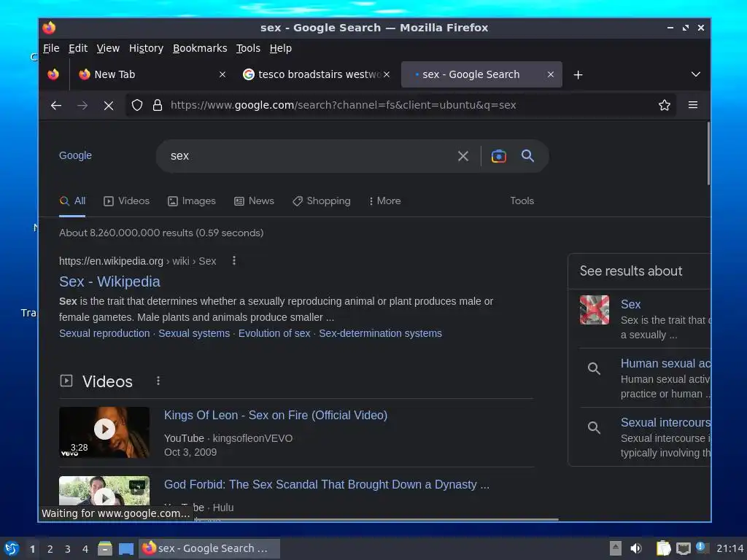Open Wikipedia result three-dot options
The image size is (747, 560).
click(234, 260)
